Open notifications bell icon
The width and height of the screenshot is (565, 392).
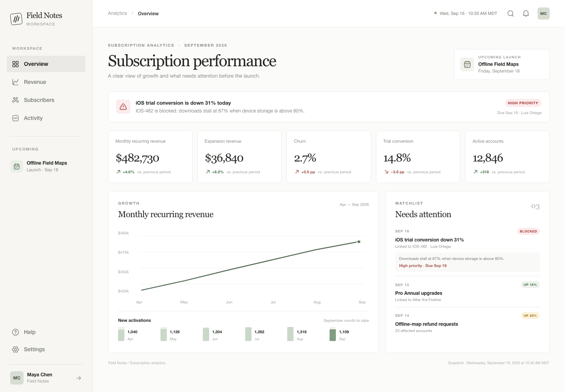click(x=526, y=14)
